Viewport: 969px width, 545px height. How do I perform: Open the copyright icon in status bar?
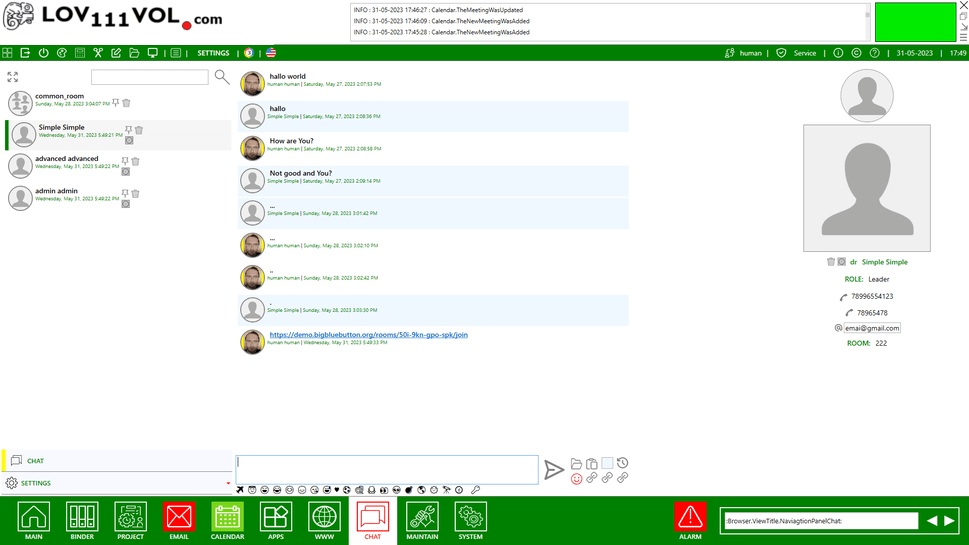point(856,53)
